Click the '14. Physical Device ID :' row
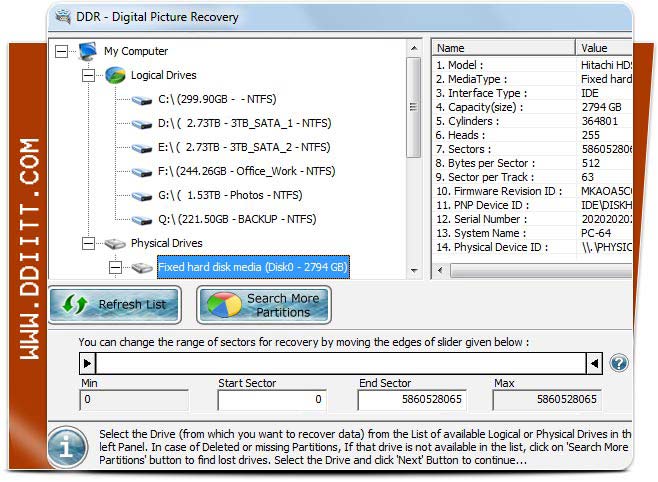Screen dimensions: 658x482 533,247
